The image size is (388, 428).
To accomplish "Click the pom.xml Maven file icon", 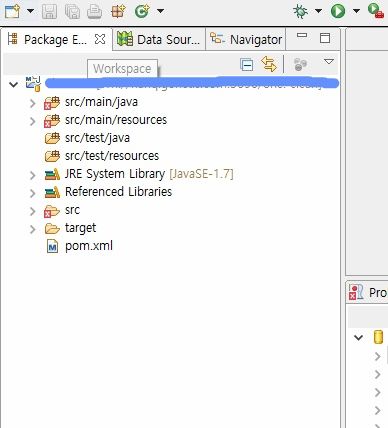I will click(52, 246).
